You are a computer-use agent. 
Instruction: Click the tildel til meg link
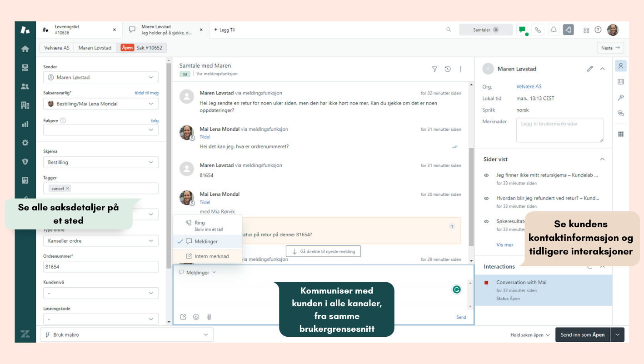[146, 93]
